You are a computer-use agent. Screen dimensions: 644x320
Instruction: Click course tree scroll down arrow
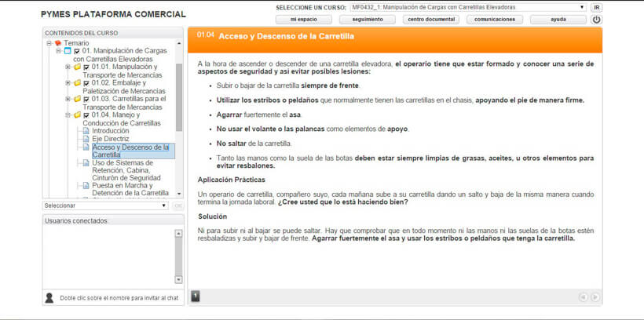click(x=178, y=193)
